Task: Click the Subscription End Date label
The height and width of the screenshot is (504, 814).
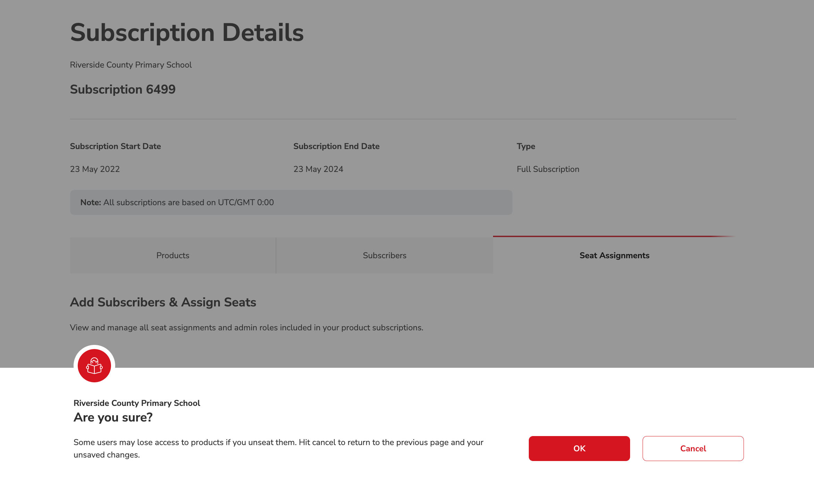Action: click(x=336, y=146)
